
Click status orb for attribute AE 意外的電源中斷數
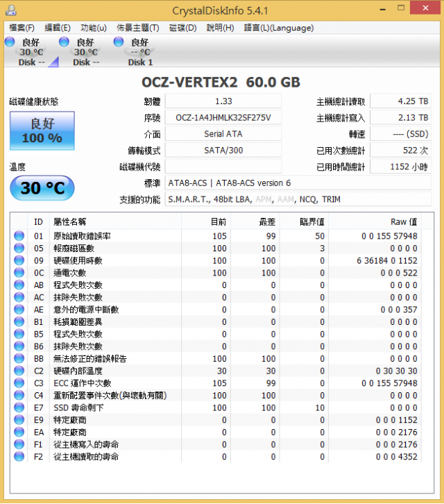(x=19, y=309)
